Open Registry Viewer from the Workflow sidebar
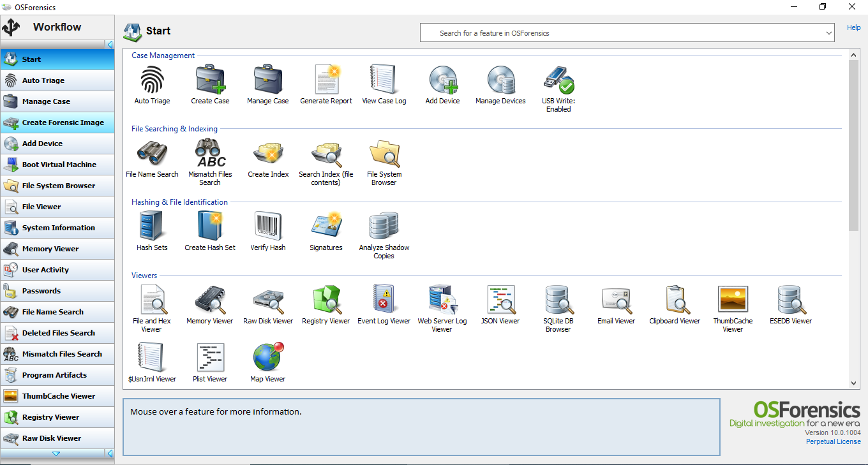Image resolution: width=868 pixels, height=465 pixels. click(x=57, y=417)
